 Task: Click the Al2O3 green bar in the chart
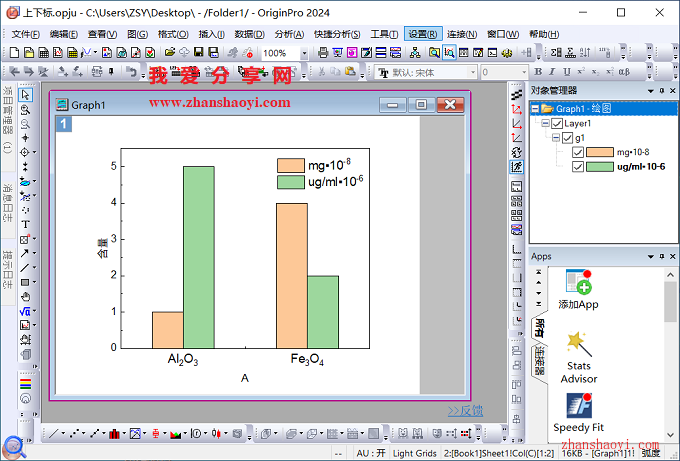pyautogui.click(x=199, y=257)
